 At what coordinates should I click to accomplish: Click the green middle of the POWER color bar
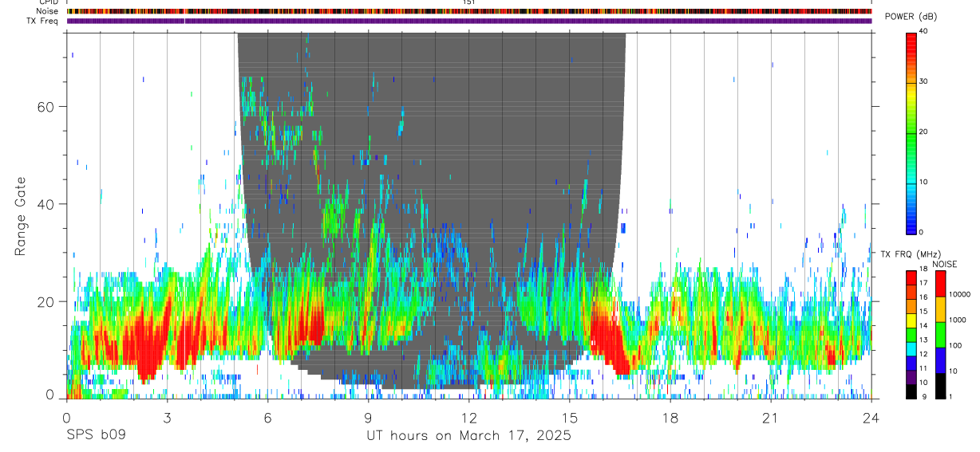[x=911, y=132]
